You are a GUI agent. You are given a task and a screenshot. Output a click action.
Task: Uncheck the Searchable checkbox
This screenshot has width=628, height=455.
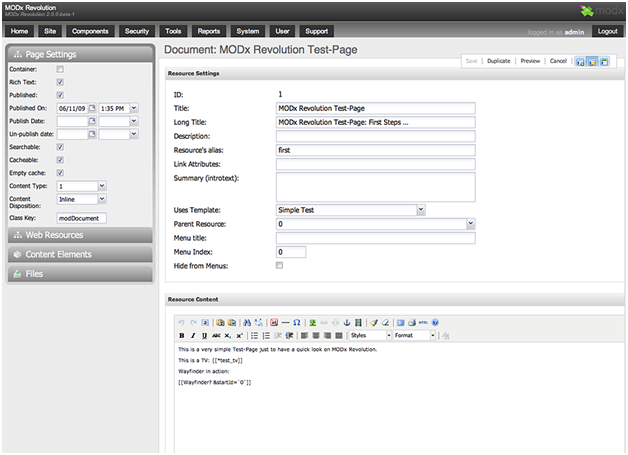[x=60, y=146]
